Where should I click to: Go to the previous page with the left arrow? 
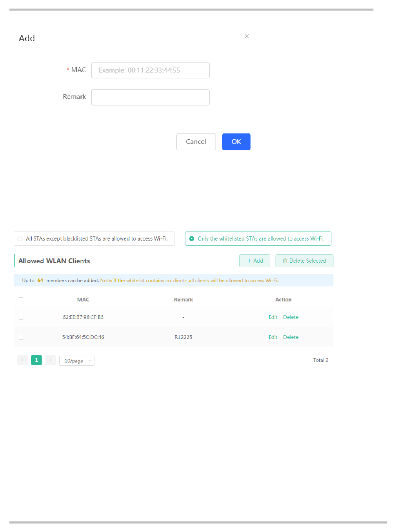point(23,360)
